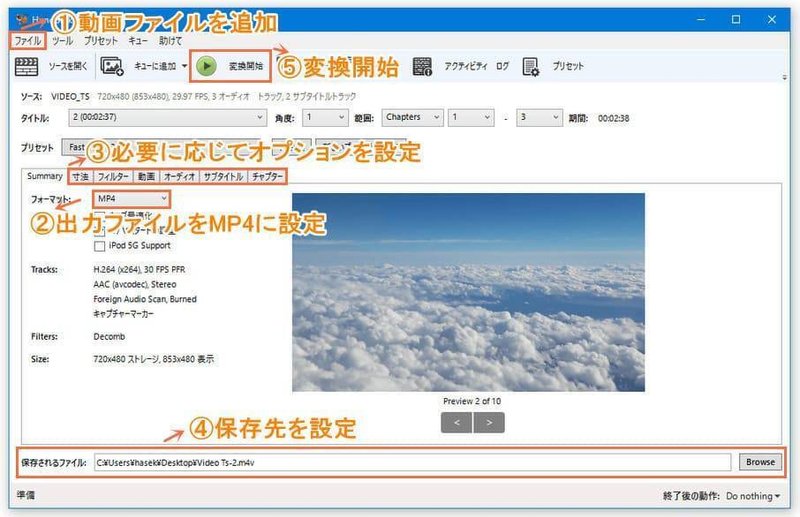
Task: Click the AAC (avcodec), Stereo text
Action: pyautogui.click(x=135, y=284)
